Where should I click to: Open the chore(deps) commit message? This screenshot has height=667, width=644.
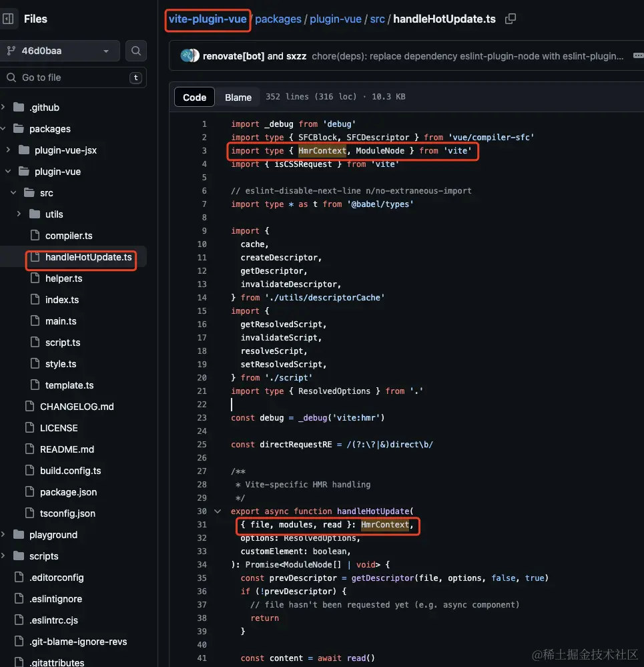click(x=468, y=56)
